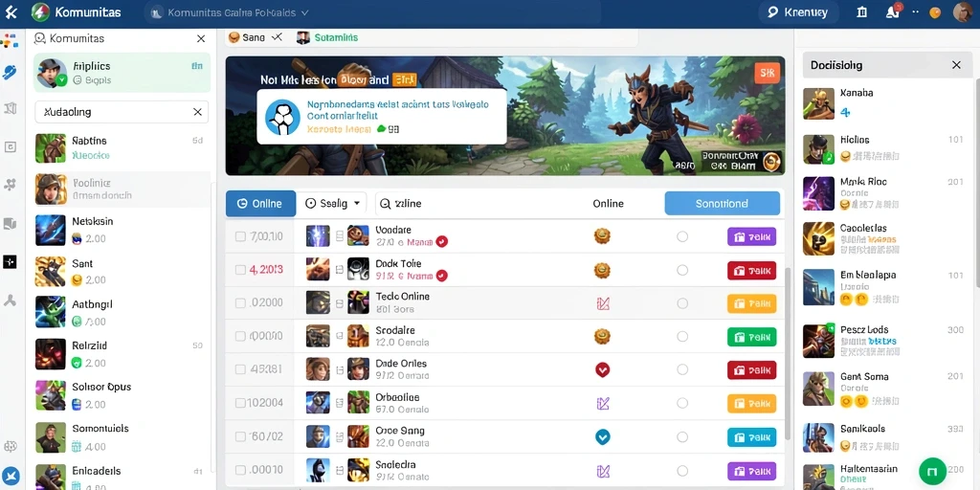Viewport: 980px width, 490px height.
Task: Click the building icon in top bar
Action: pyautogui.click(x=862, y=11)
